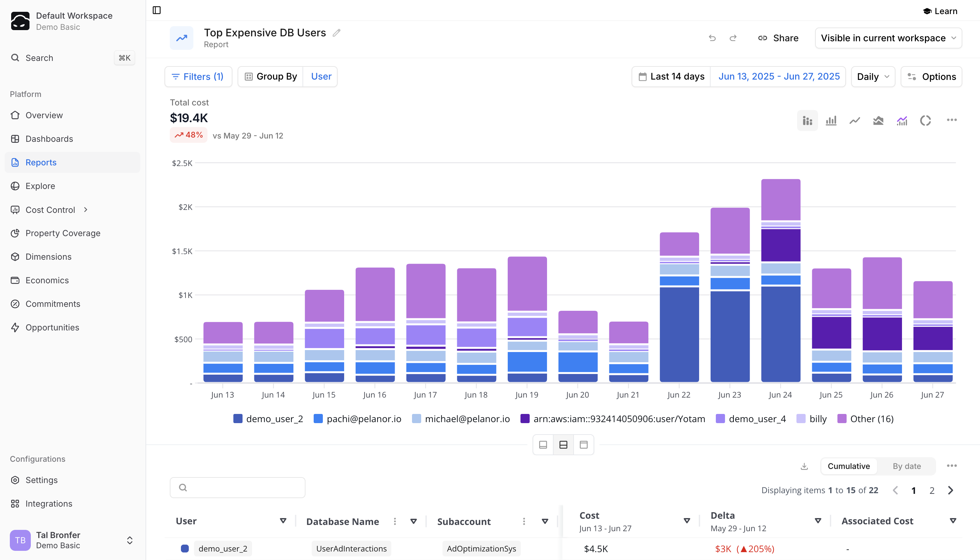Go to Opportunities in the sidebar

point(52,327)
